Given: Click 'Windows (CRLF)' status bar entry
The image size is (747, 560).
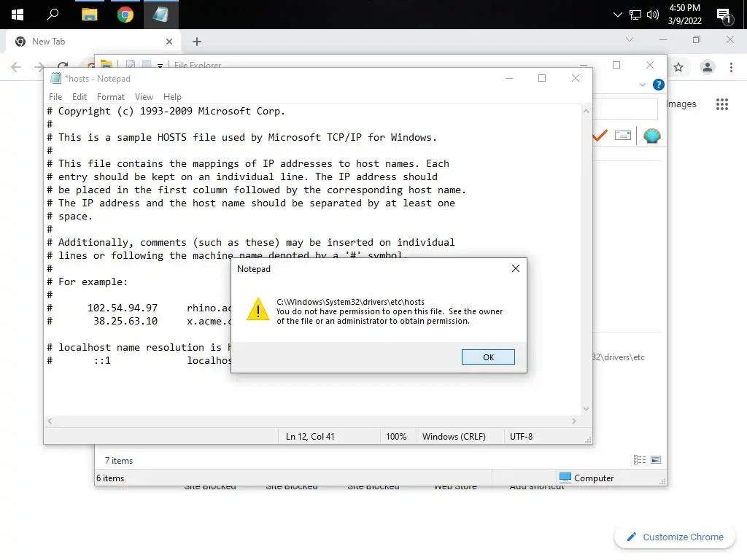Looking at the screenshot, I should tap(454, 436).
